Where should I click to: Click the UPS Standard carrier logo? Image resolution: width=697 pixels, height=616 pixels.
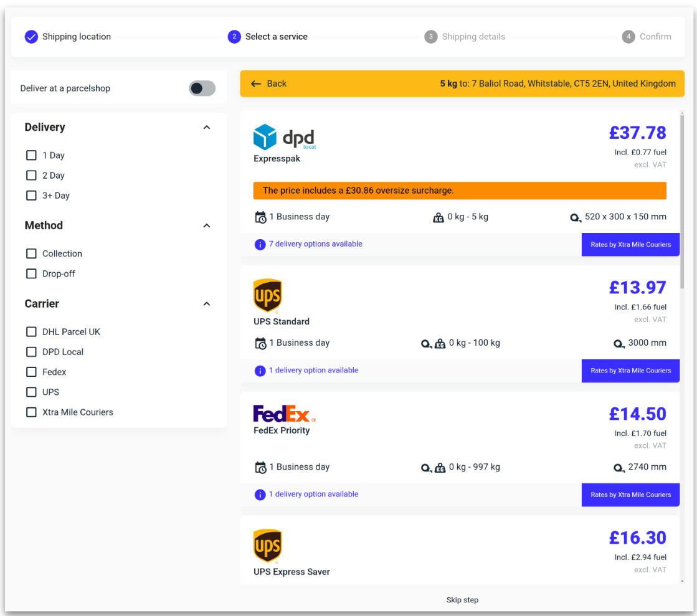pos(268,296)
